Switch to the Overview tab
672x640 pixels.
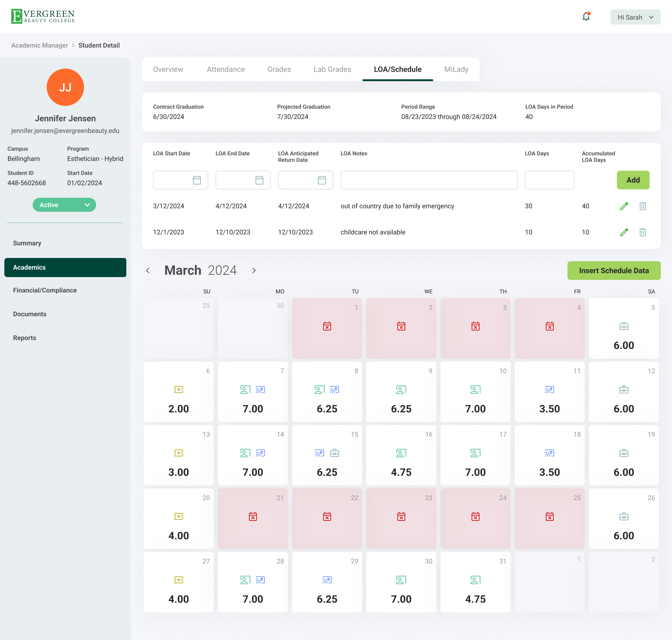tap(168, 69)
